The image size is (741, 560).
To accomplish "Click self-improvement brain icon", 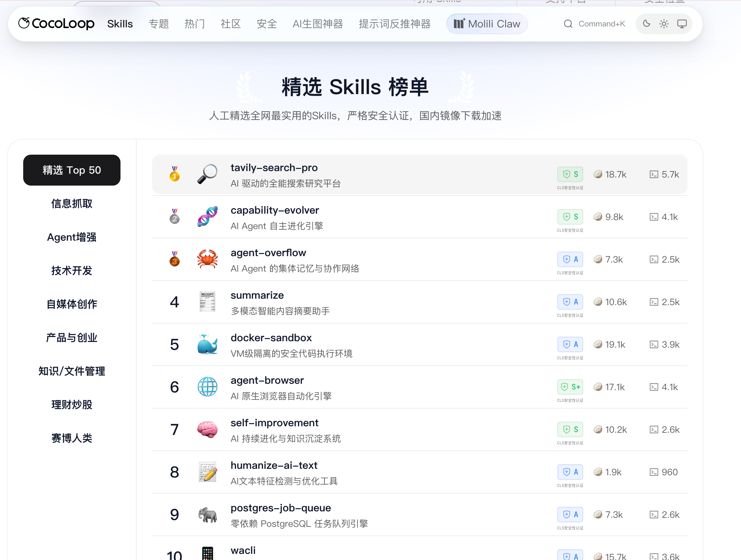I will click(x=207, y=430).
